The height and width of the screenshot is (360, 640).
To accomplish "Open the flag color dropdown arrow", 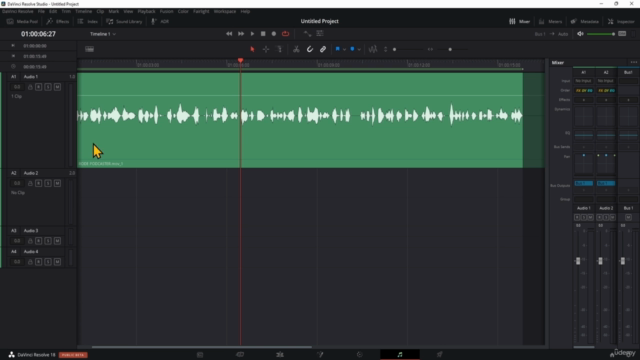I will coord(344,50).
